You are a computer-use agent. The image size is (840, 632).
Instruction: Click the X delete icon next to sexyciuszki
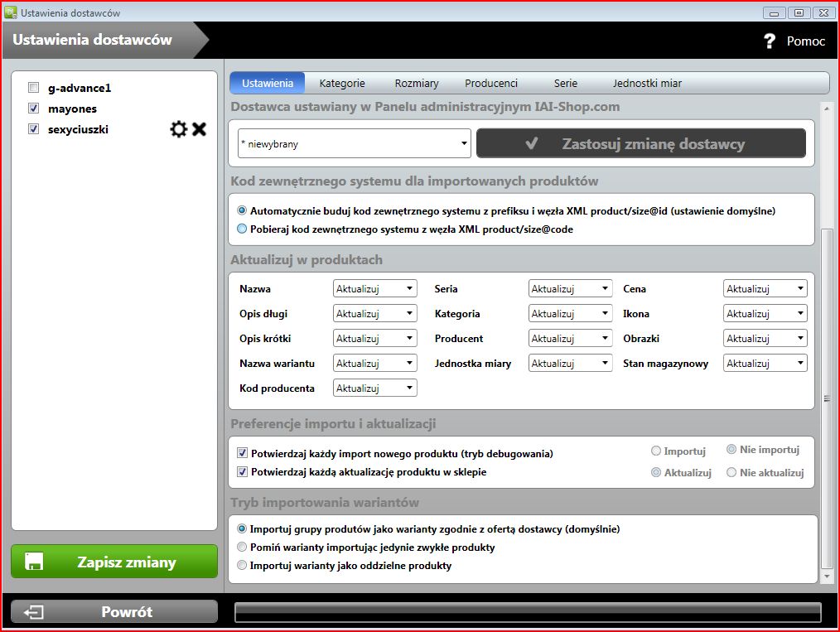(199, 129)
